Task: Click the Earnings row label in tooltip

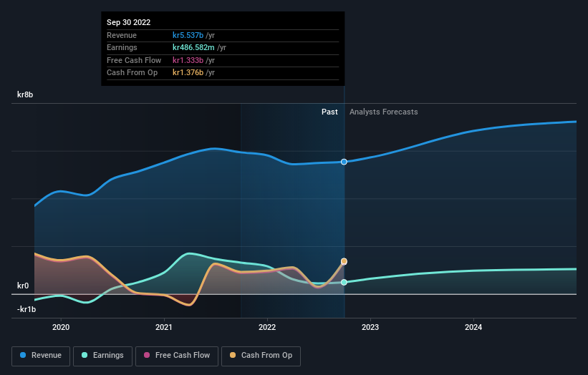Action: (122, 47)
